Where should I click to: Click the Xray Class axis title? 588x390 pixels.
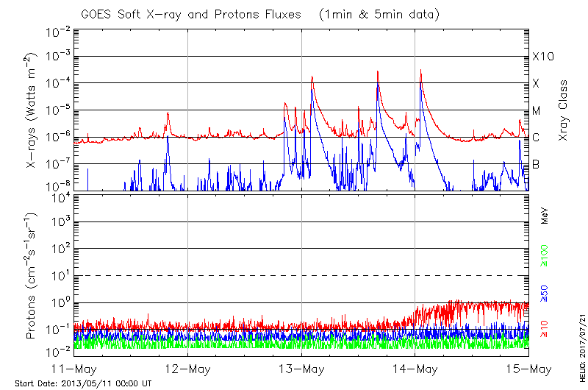(564, 110)
